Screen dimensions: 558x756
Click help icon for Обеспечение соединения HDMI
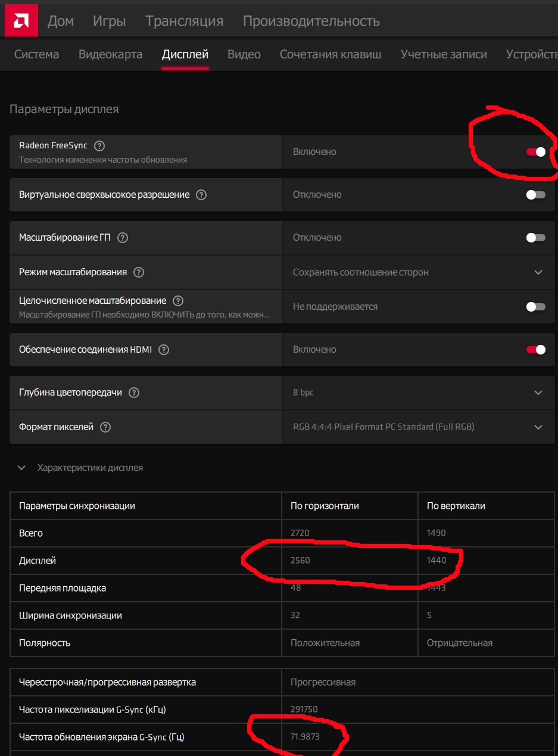click(x=164, y=350)
